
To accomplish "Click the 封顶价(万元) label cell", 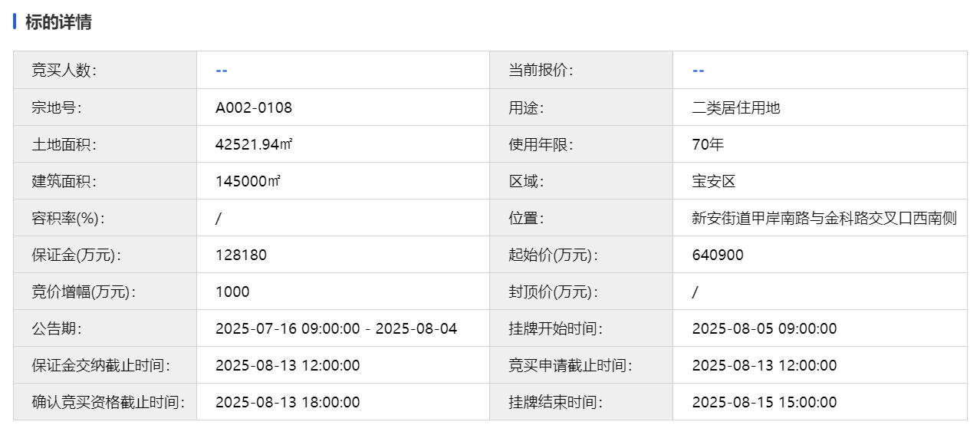I will pyautogui.click(x=581, y=292).
